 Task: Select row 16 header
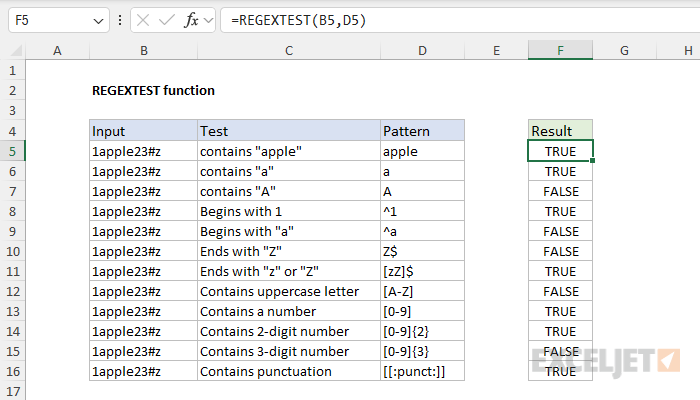(12, 371)
